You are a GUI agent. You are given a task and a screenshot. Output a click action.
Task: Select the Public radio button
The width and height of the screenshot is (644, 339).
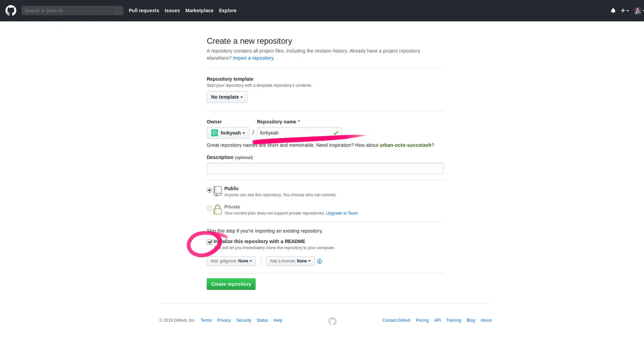tap(209, 190)
